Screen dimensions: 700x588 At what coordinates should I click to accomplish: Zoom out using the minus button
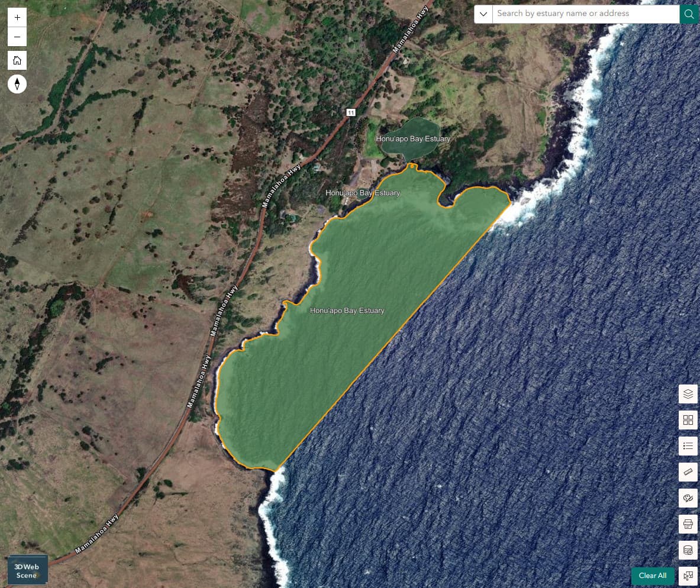pyautogui.click(x=17, y=36)
